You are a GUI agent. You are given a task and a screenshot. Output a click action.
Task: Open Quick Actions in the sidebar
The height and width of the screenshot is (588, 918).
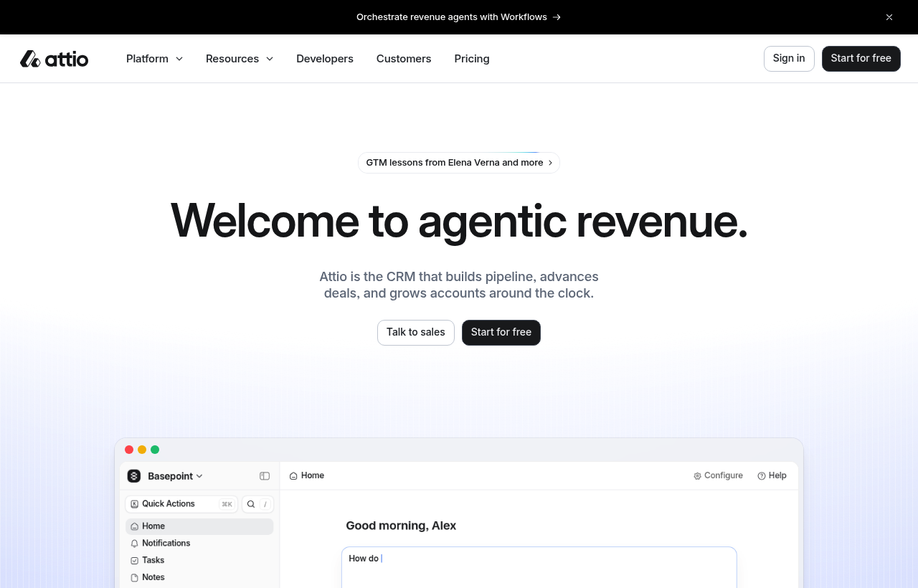[x=181, y=504]
